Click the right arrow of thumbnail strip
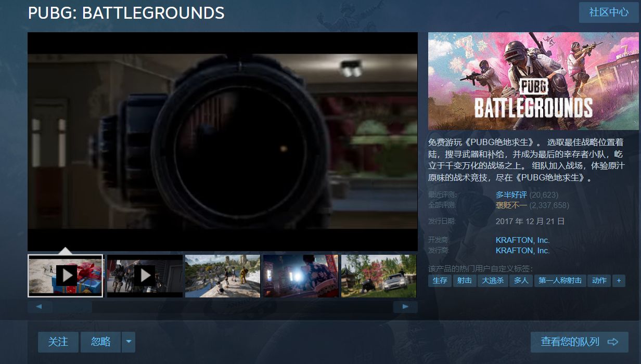 (x=405, y=307)
